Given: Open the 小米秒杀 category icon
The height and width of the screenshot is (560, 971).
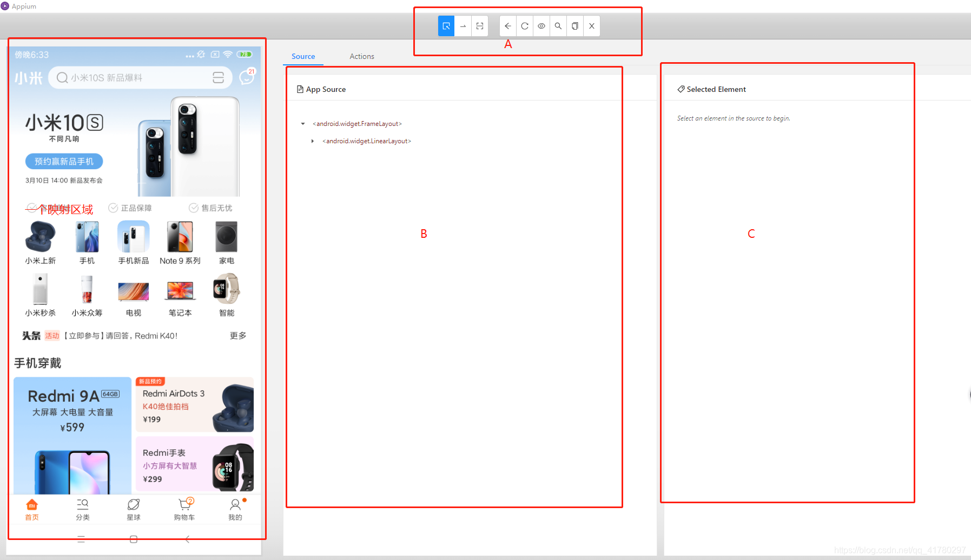Looking at the screenshot, I should pyautogui.click(x=41, y=295).
